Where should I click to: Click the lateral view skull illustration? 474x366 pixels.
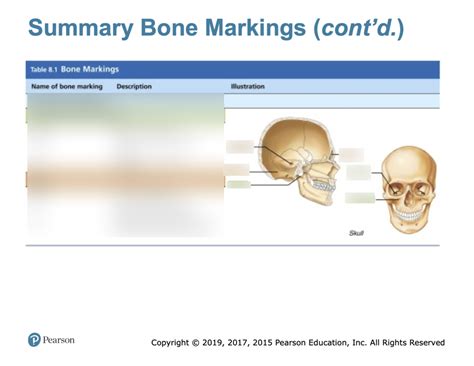point(299,161)
